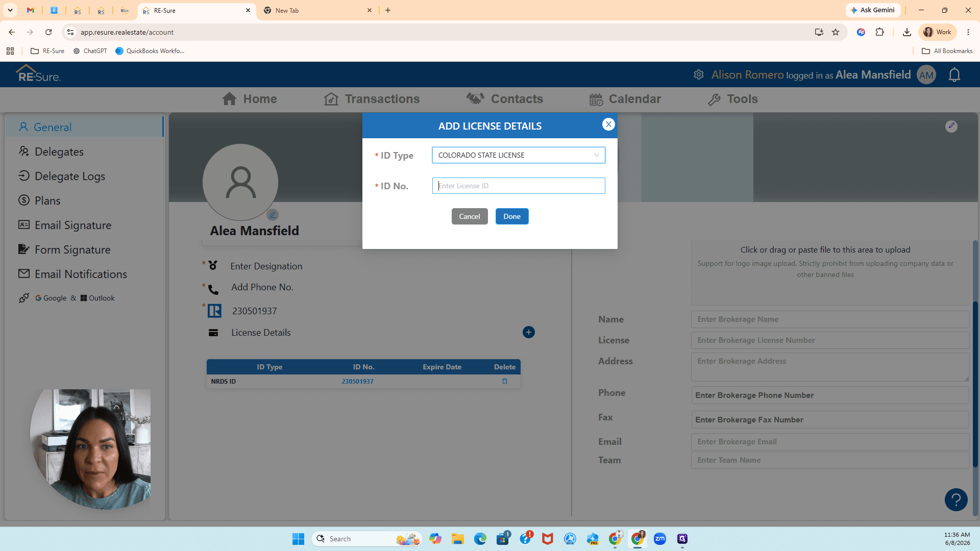Image resolution: width=980 pixels, height=551 pixels.
Task: Open the Windows Start menu
Action: click(x=298, y=539)
